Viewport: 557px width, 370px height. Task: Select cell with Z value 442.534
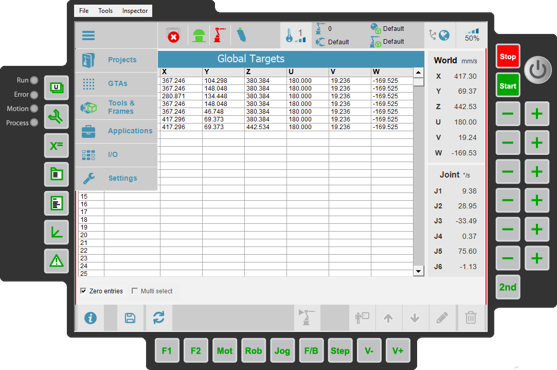click(265, 127)
